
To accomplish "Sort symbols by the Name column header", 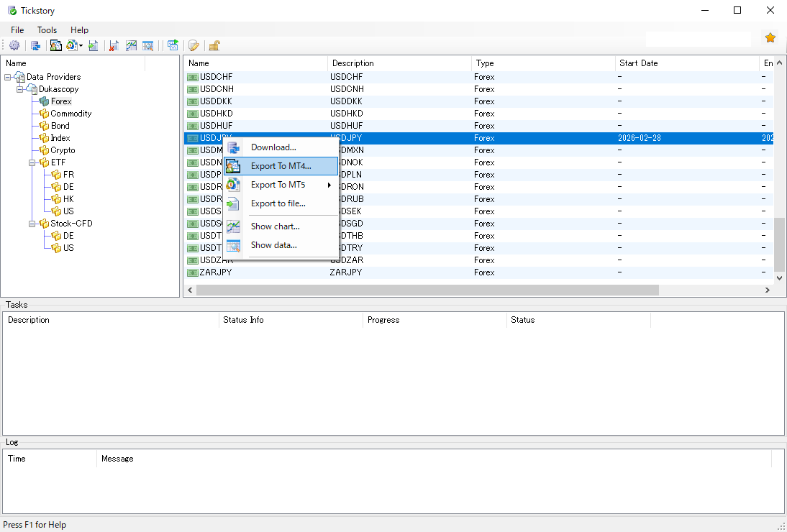I will tap(256, 63).
